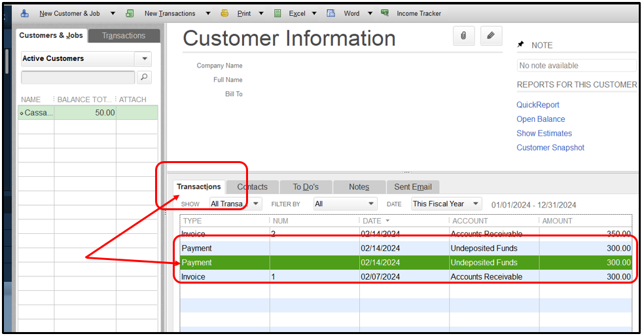The image size is (644, 336).
Task: Click the New Transactions icon
Action: pyautogui.click(x=130, y=13)
